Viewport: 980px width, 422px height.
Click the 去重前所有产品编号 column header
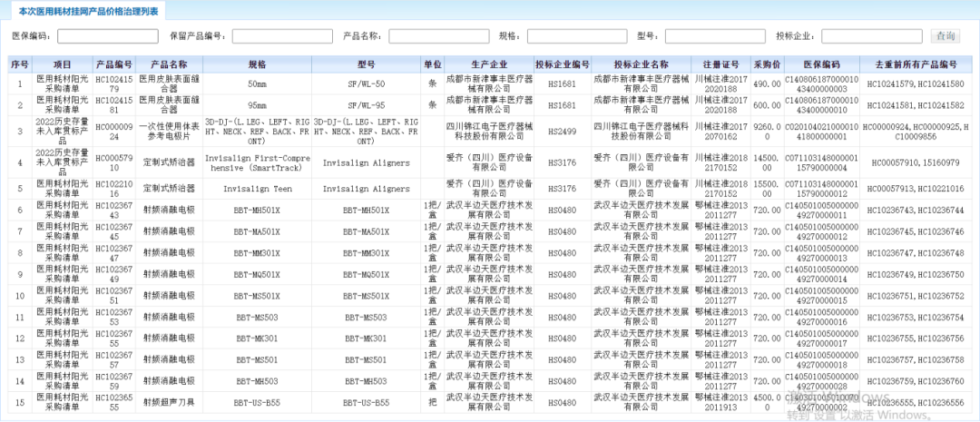point(916,64)
